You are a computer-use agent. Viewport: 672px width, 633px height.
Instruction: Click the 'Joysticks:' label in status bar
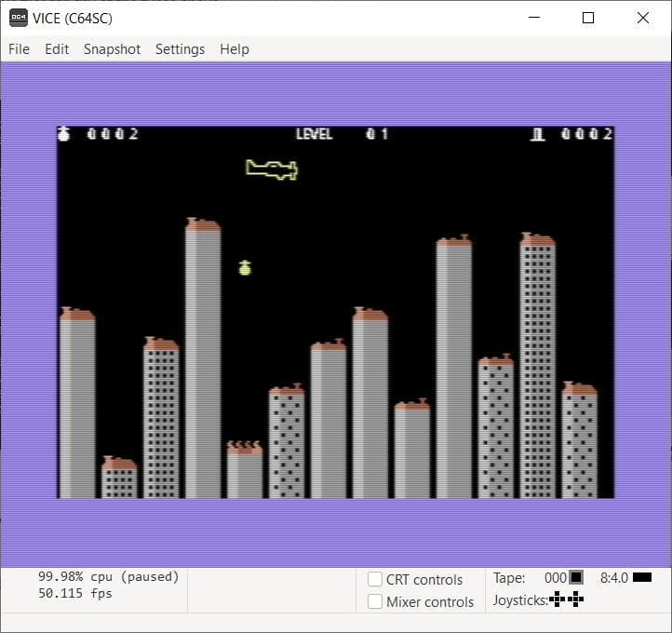pos(520,600)
